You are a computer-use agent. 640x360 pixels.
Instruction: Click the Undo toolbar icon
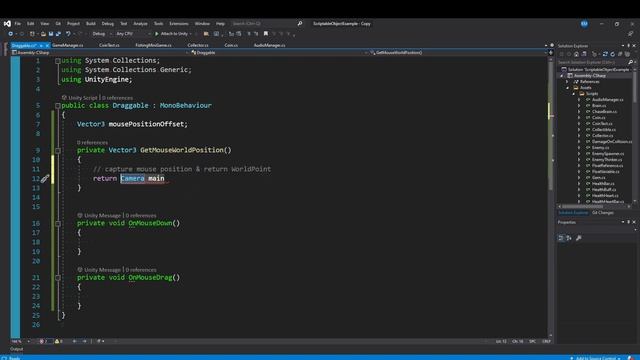tap(68, 34)
